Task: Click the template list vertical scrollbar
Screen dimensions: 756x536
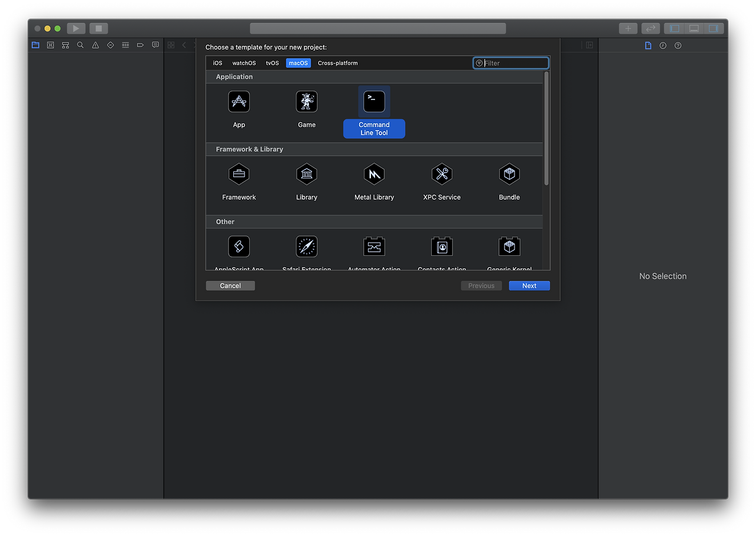Action: pos(546,128)
